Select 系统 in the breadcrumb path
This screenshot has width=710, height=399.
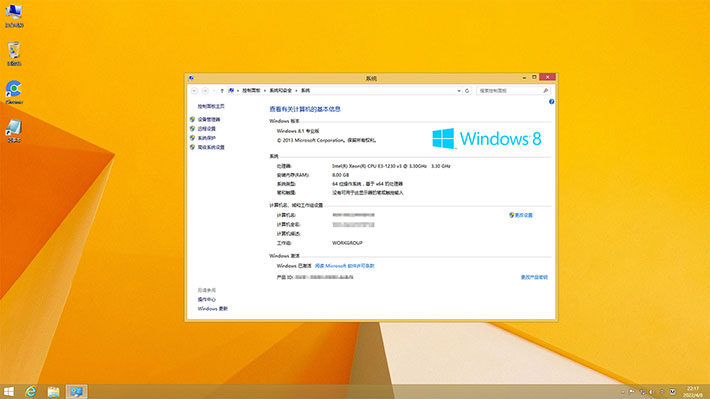tap(306, 91)
